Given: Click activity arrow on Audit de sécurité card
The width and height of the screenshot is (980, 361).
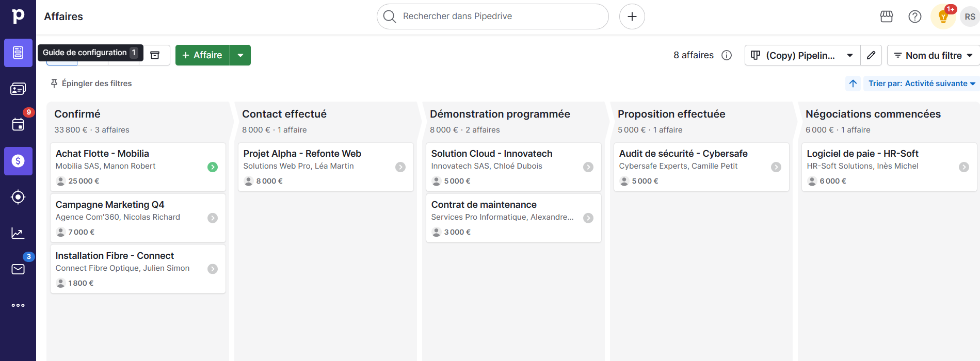Looking at the screenshot, I should pyautogui.click(x=776, y=167).
